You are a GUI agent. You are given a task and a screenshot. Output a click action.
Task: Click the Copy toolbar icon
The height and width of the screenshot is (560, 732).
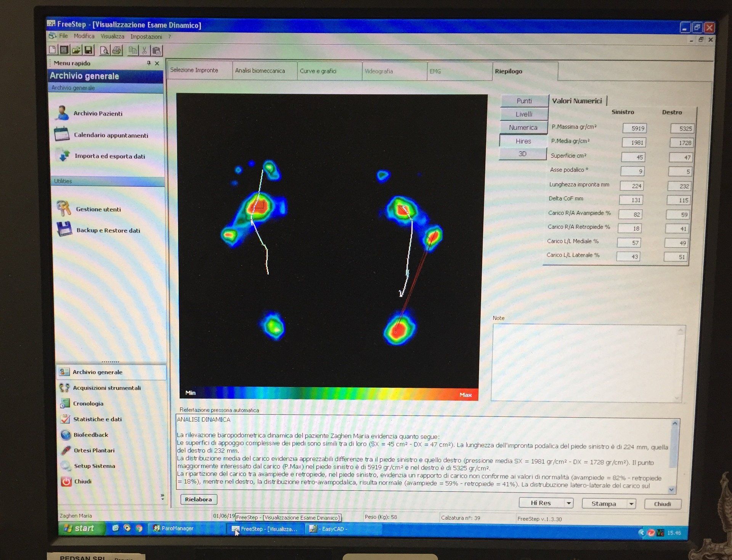pos(133,50)
